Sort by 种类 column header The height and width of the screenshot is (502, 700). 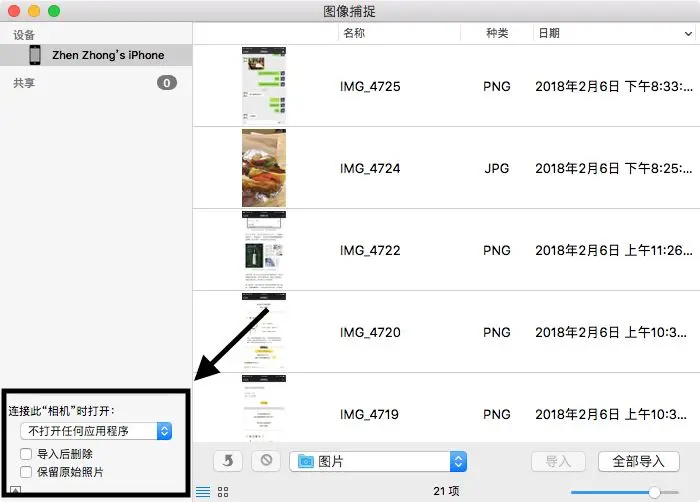point(497,33)
